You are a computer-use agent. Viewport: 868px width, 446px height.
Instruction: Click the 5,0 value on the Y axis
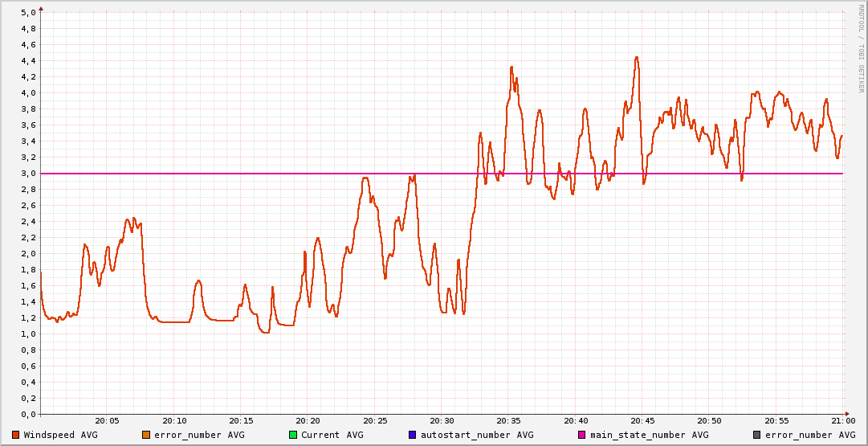[x=27, y=12]
